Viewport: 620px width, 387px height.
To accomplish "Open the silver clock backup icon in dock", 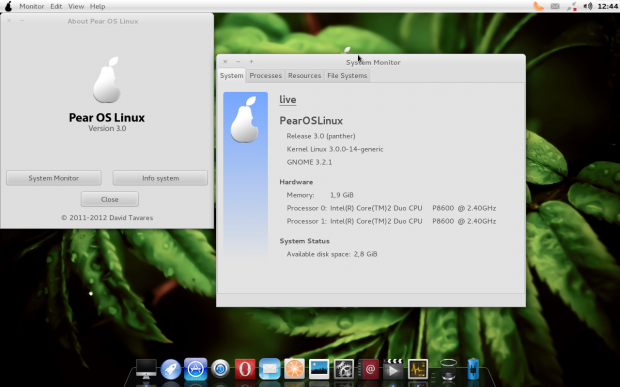I will [x=220, y=370].
